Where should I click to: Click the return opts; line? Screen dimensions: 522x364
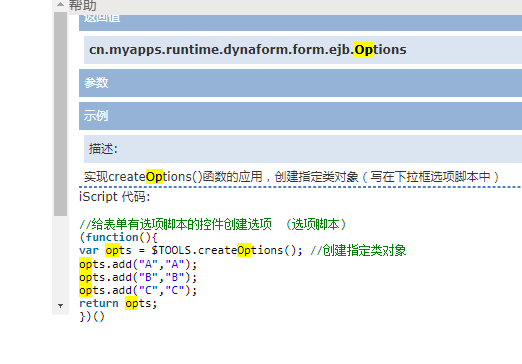click(118, 303)
